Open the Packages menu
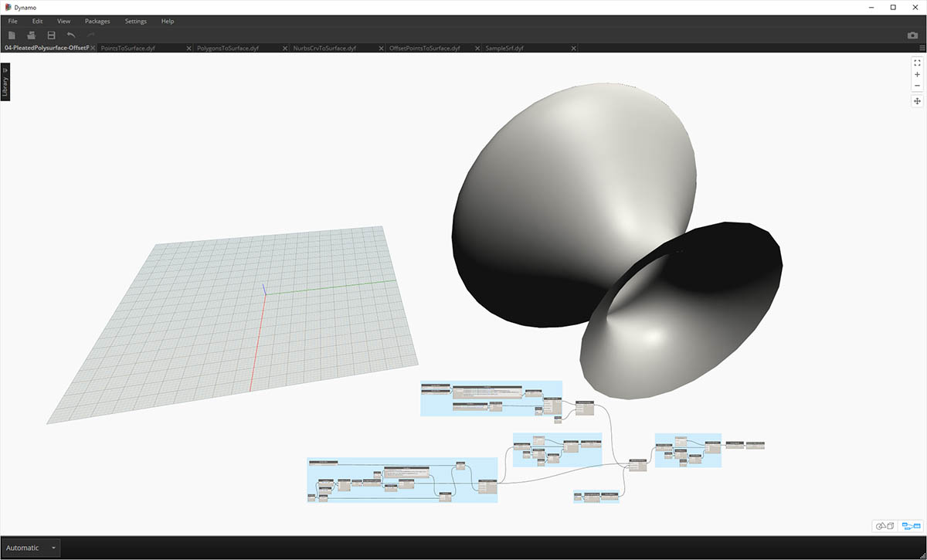Screen dimensions: 927x560 [x=97, y=21]
